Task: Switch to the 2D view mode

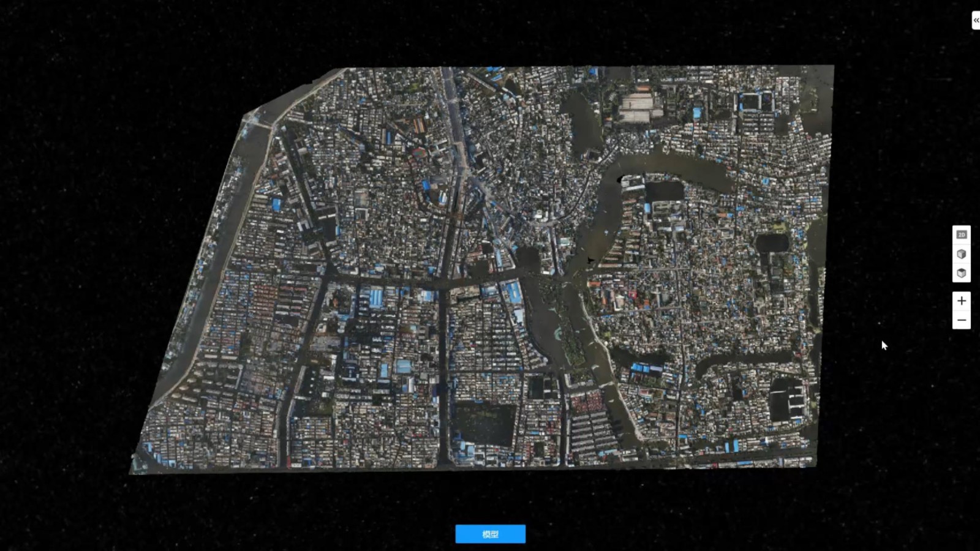Action: (x=961, y=234)
